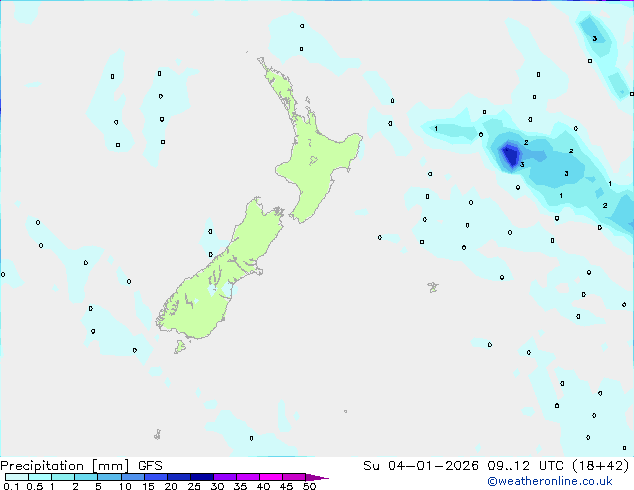The width and height of the screenshot is (634, 490).
Task: Pick the 1–2 mm legend swatch
Action: (63, 477)
